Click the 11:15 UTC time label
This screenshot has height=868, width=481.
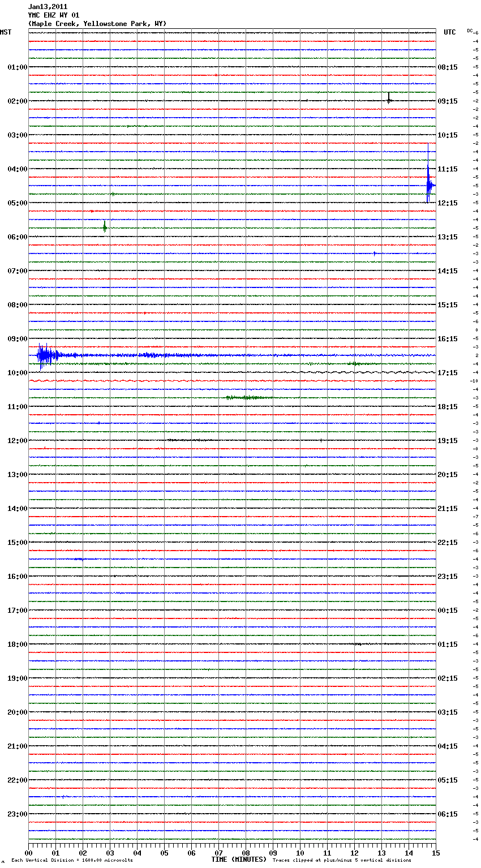click(x=448, y=169)
